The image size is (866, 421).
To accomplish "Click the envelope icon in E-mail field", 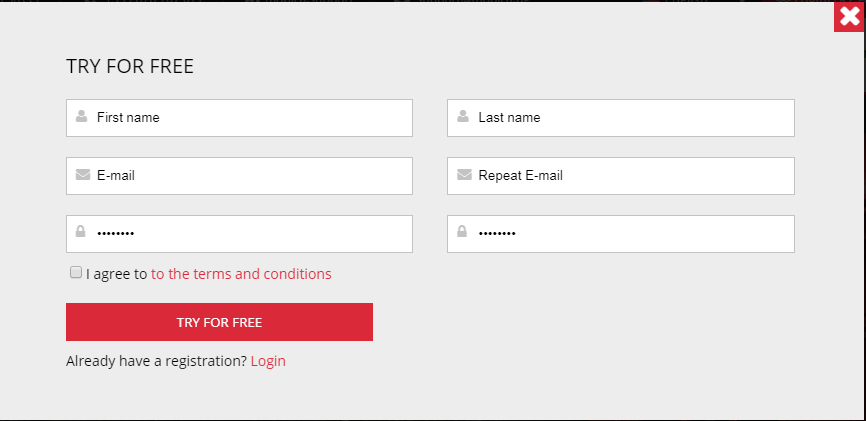I will coord(83,175).
